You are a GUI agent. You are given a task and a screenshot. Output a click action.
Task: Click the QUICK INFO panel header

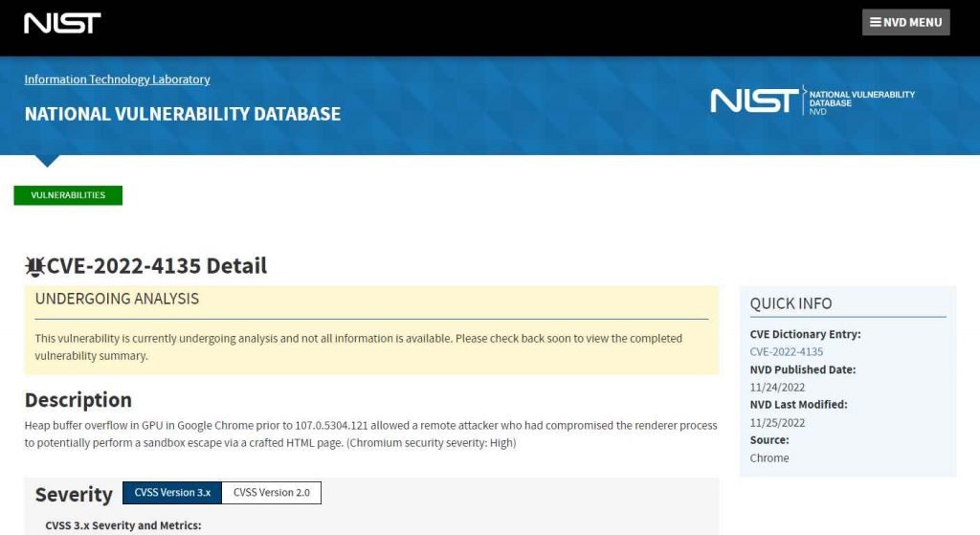tap(791, 303)
